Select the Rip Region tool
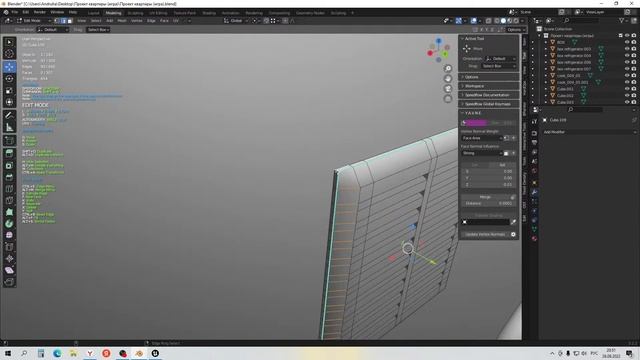Screen dimensions: 640x360 coord(9,282)
